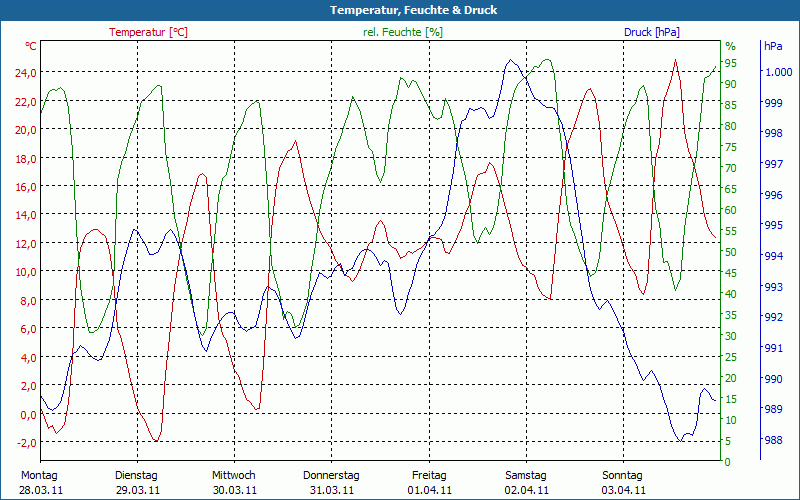This screenshot has height=500, width=800.
Task: Click the date 28.03.11
Action: click(41, 490)
